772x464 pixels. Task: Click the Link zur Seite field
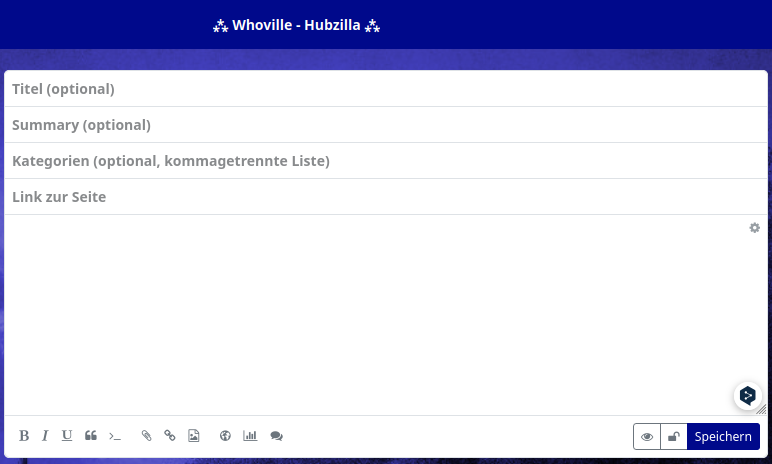pos(385,197)
